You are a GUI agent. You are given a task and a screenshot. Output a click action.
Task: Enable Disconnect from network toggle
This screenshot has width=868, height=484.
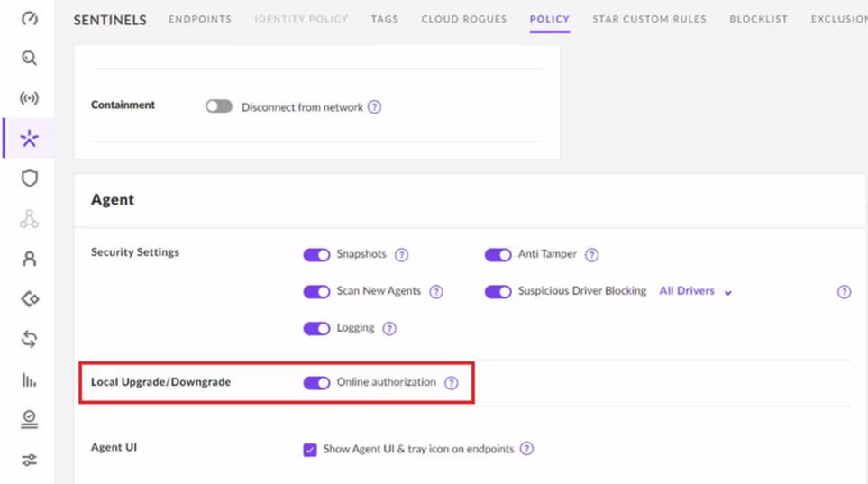coord(219,106)
